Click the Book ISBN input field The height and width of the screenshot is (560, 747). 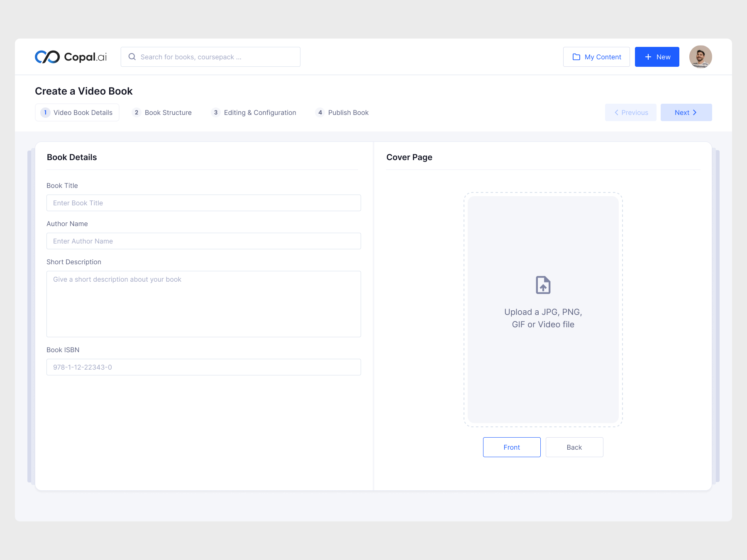203,367
